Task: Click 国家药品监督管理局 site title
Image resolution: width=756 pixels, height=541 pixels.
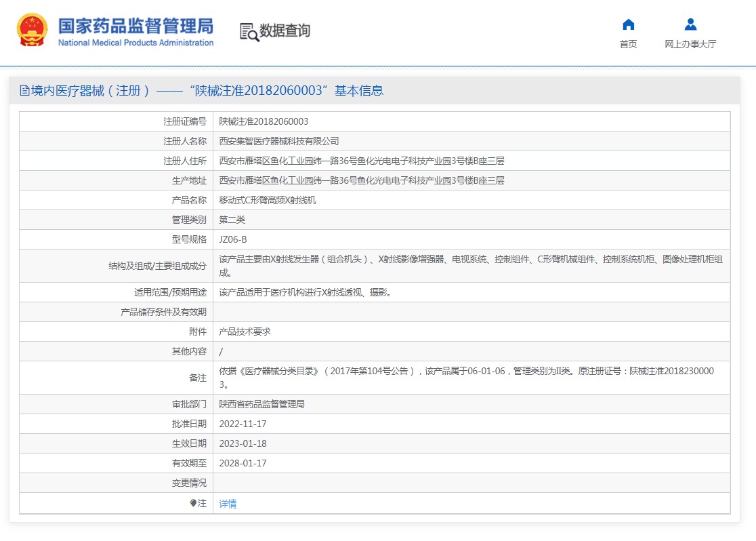Action: pyautogui.click(x=135, y=26)
